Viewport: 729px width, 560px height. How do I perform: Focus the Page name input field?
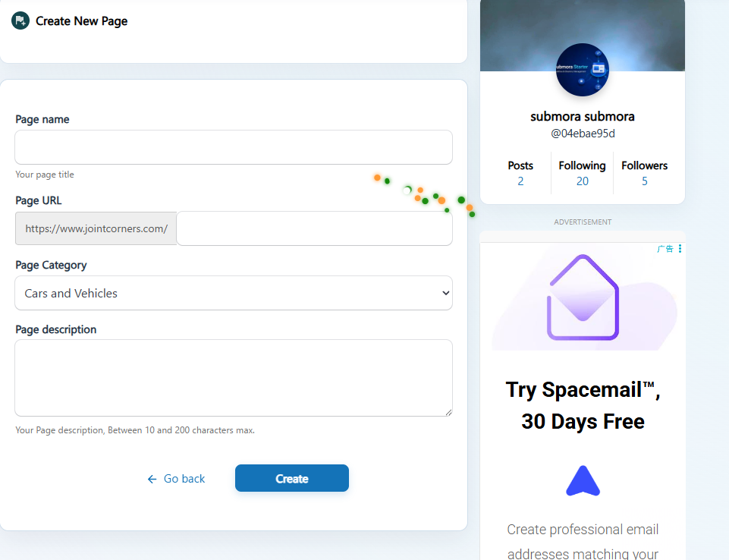point(234,147)
